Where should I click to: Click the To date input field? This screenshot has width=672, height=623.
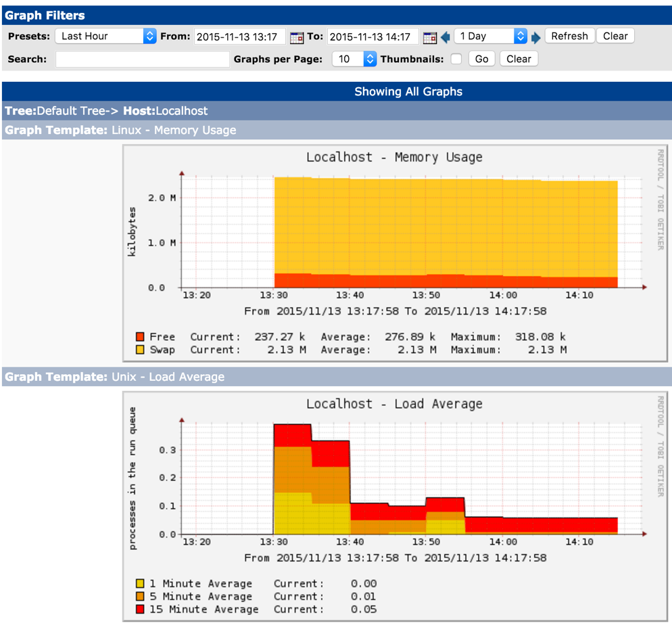(x=373, y=37)
